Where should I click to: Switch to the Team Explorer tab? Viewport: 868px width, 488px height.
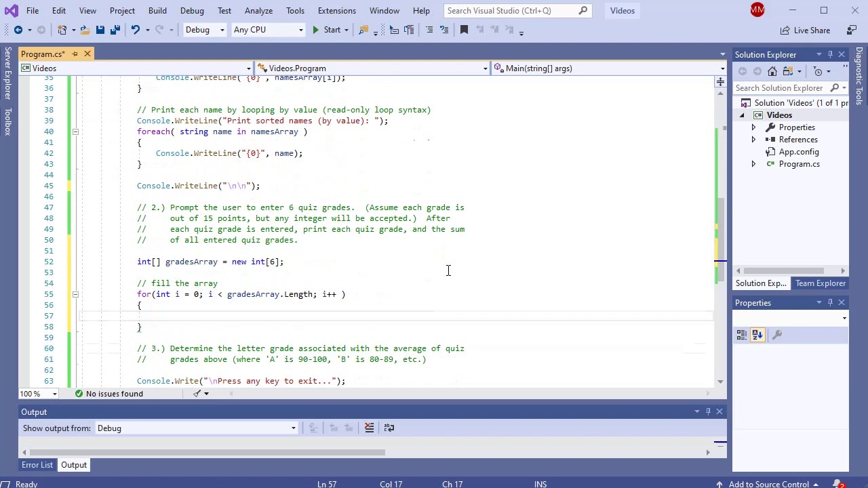(x=821, y=283)
